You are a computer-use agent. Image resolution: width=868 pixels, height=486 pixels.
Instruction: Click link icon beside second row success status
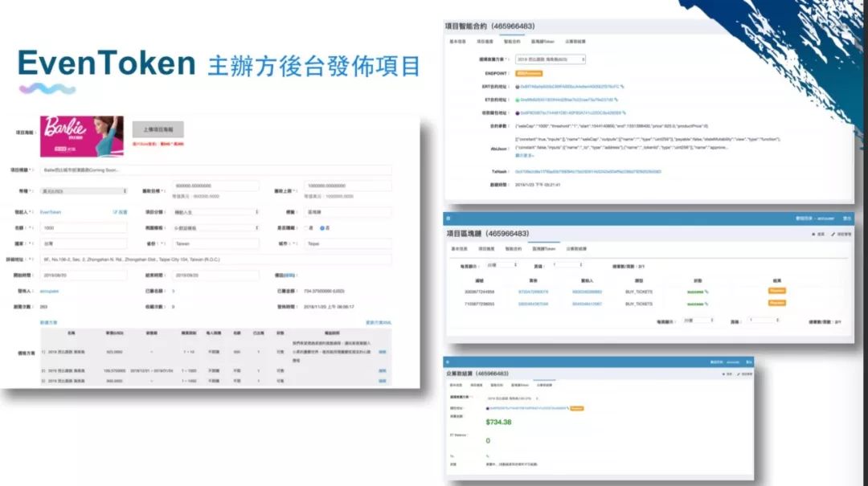coord(706,304)
